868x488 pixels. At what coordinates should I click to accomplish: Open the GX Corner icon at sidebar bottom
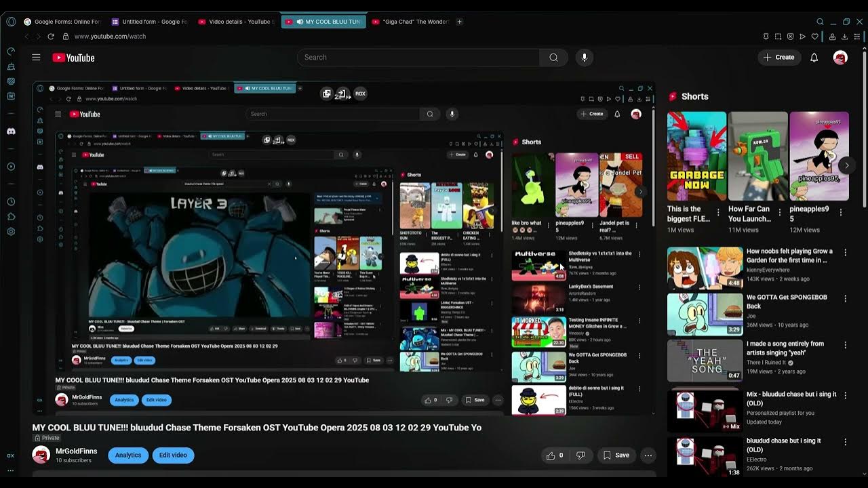pyautogui.click(x=11, y=455)
